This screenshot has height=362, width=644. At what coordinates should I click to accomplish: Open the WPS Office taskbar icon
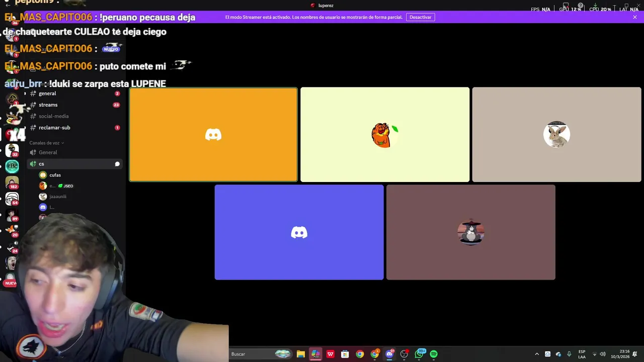coord(330,354)
